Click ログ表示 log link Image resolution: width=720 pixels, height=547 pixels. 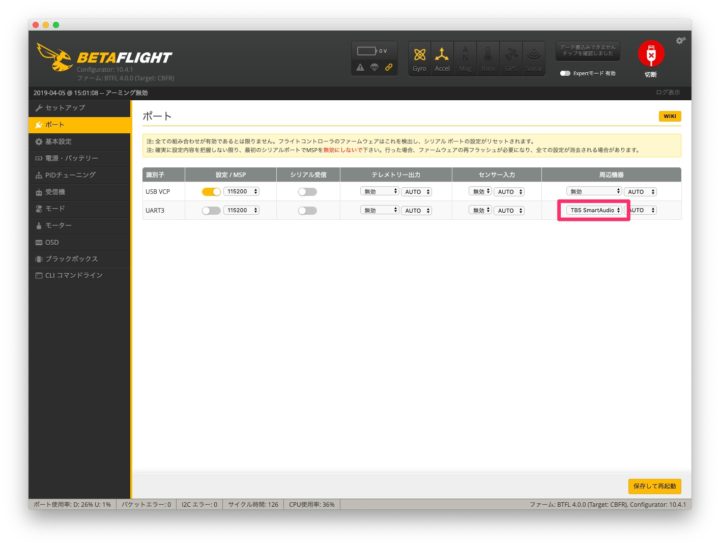668,92
